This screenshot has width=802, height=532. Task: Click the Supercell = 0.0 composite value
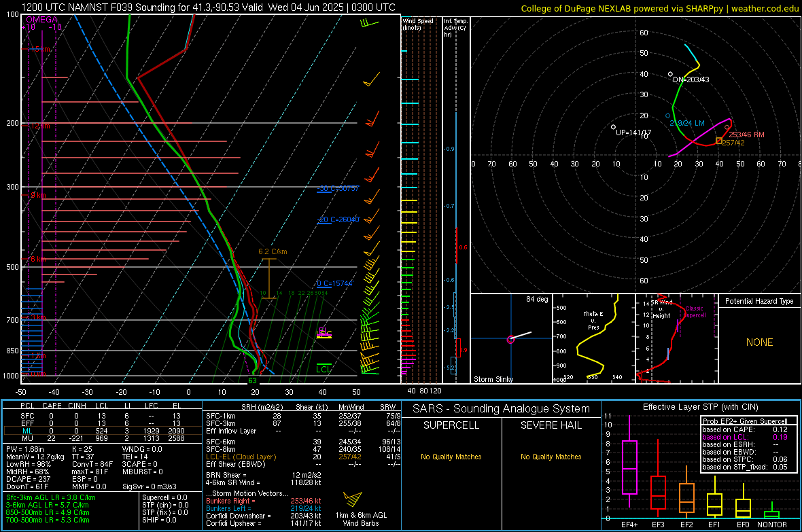(164, 497)
